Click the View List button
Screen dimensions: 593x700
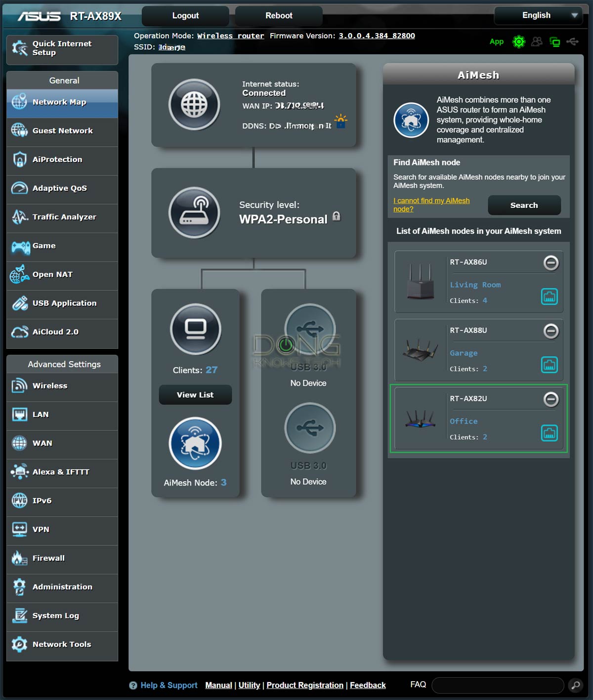coord(195,395)
